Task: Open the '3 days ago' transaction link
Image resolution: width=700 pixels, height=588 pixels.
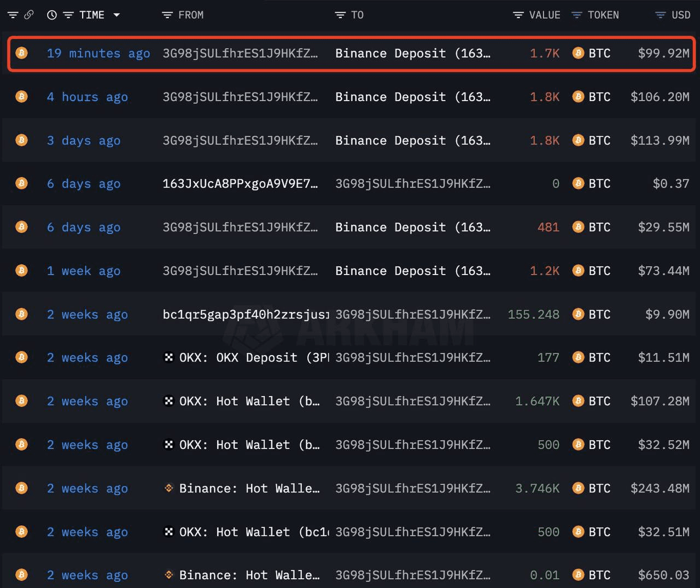Action: click(x=84, y=141)
